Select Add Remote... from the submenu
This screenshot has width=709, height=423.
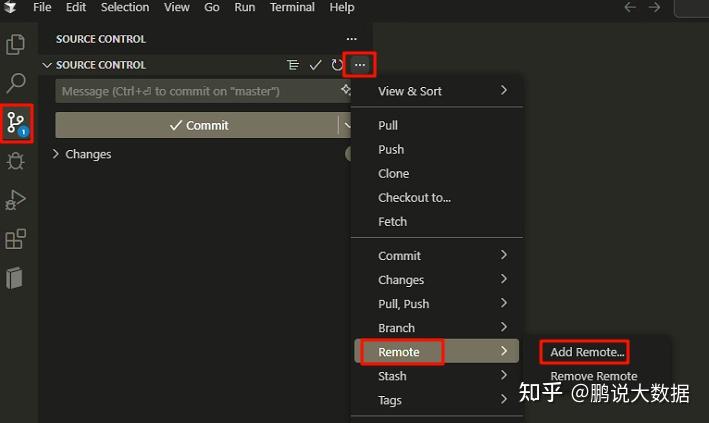pos(586,352)
